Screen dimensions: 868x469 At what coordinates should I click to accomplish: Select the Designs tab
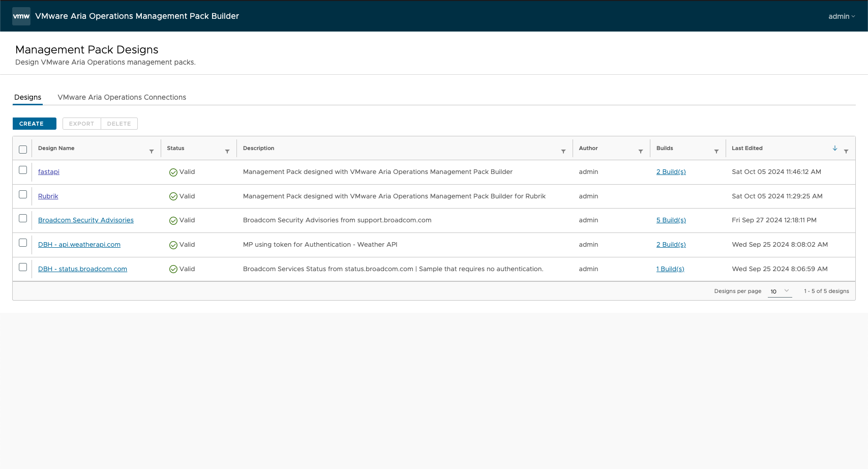(x=27, y=97)
